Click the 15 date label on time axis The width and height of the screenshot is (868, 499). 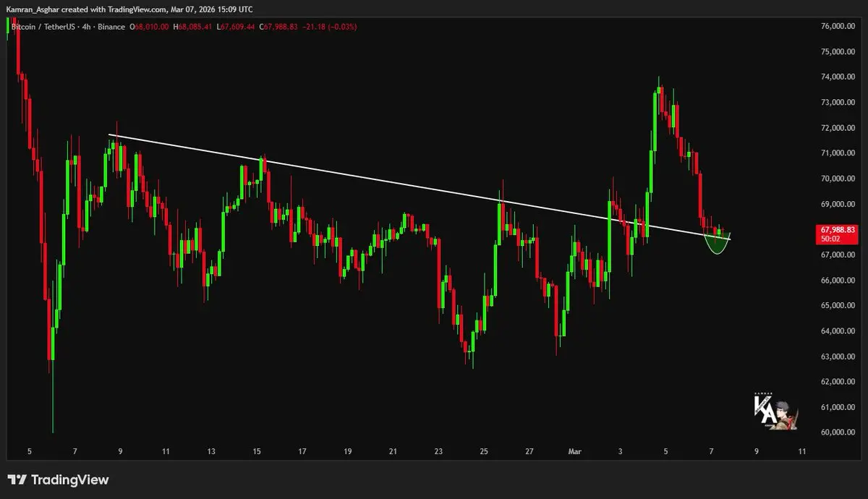[x=257, y=451]
